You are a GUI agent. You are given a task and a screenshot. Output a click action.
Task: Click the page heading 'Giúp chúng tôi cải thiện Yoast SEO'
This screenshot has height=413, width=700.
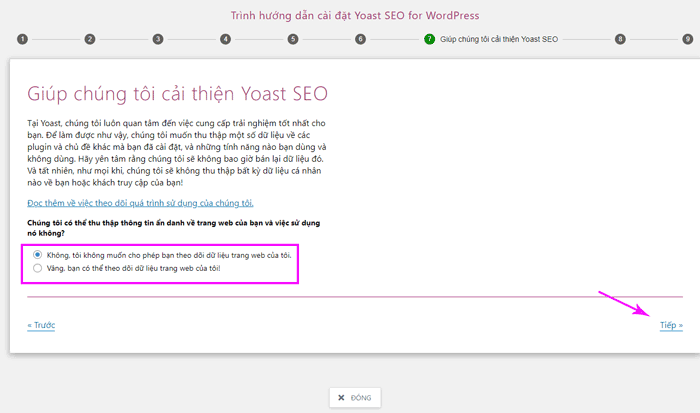pyautogui.click(x=177, y=94)
